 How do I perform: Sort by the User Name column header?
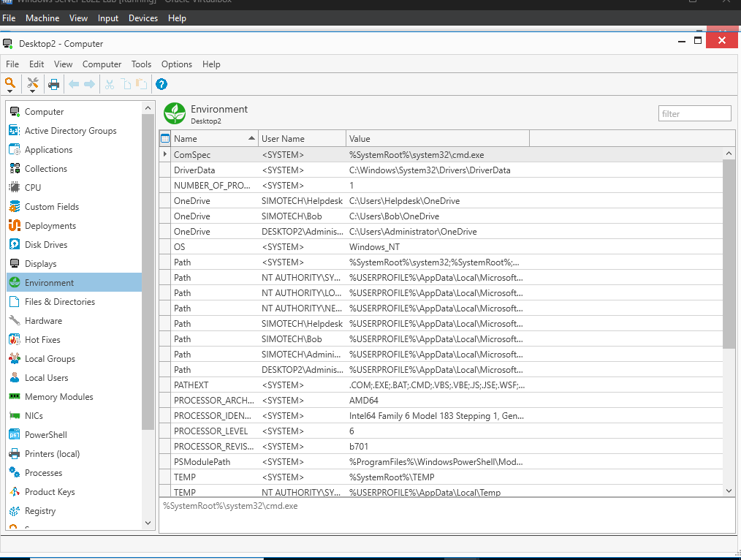[x=303, y=138]
